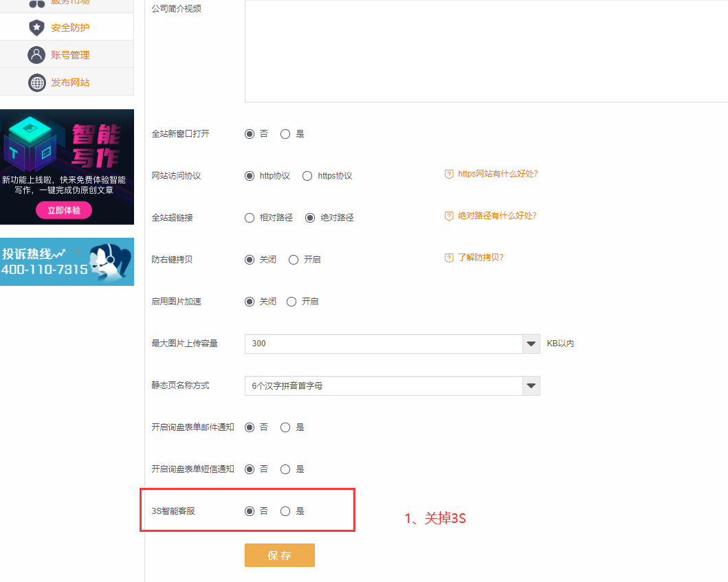Select 绝对路径 for 全站超链接
Viewport: 728px width, 582px height.
point(310,218)
